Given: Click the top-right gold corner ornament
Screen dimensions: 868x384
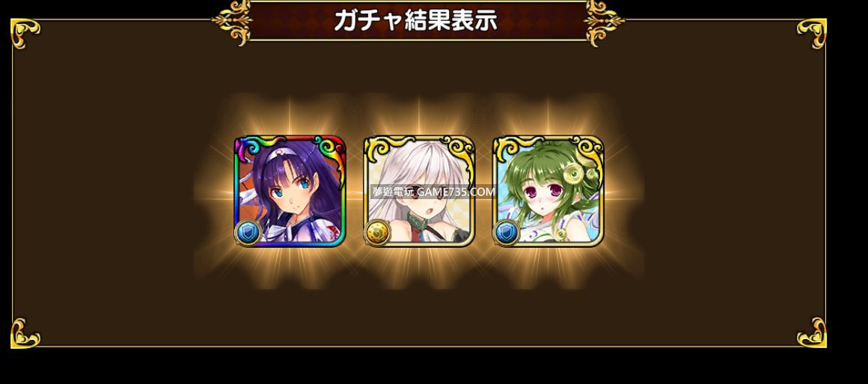Looking at the screenshot, I should coord(812,32).
